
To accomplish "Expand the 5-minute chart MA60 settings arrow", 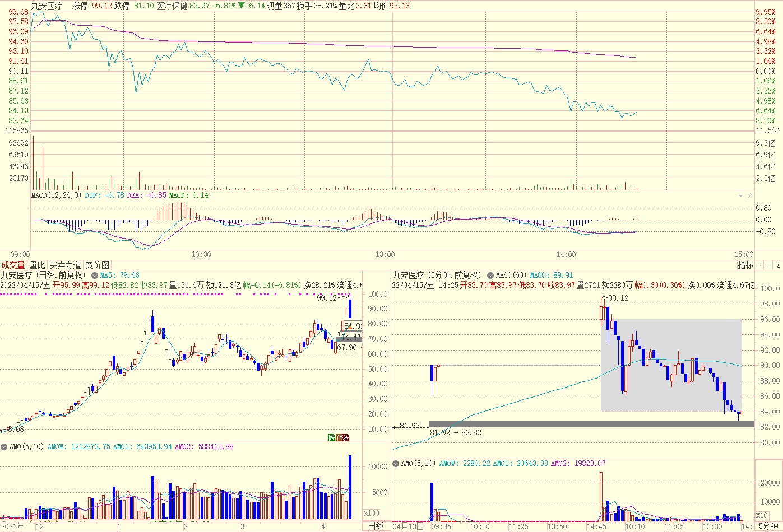I will coord(490,276).
